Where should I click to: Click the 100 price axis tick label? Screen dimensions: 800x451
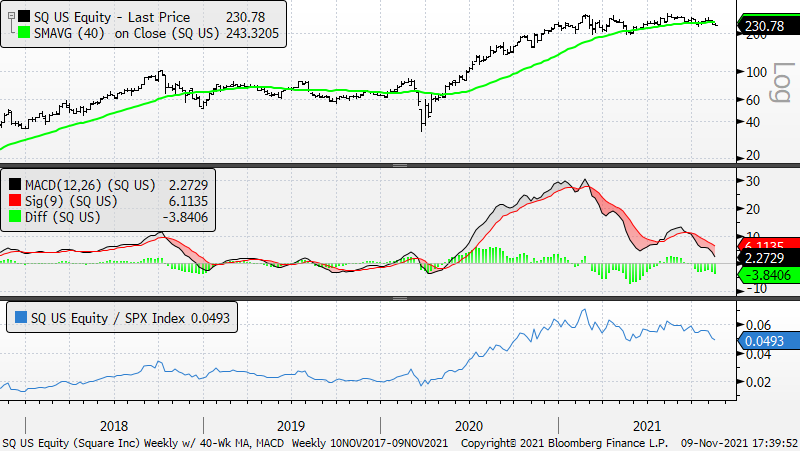756,72
